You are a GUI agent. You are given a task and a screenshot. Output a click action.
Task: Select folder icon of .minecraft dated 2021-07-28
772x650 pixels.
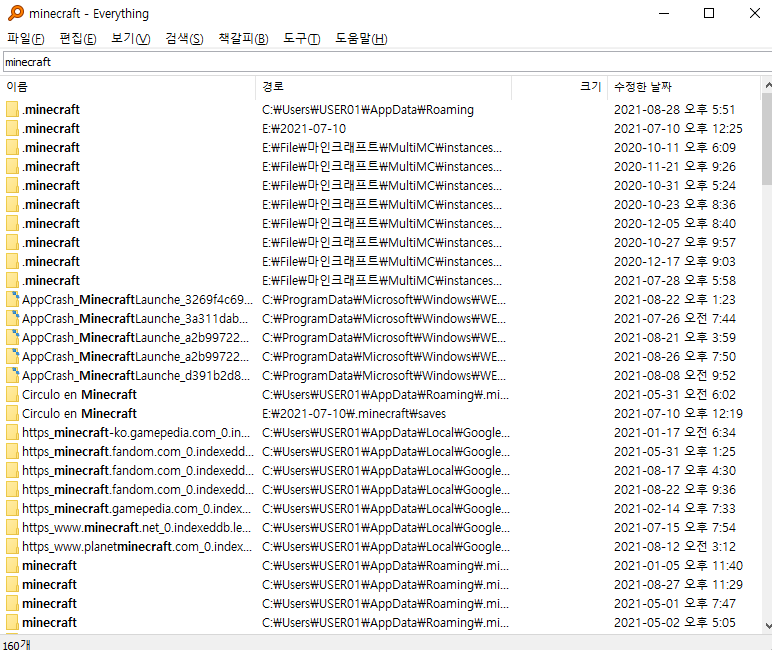pos(12,280)
